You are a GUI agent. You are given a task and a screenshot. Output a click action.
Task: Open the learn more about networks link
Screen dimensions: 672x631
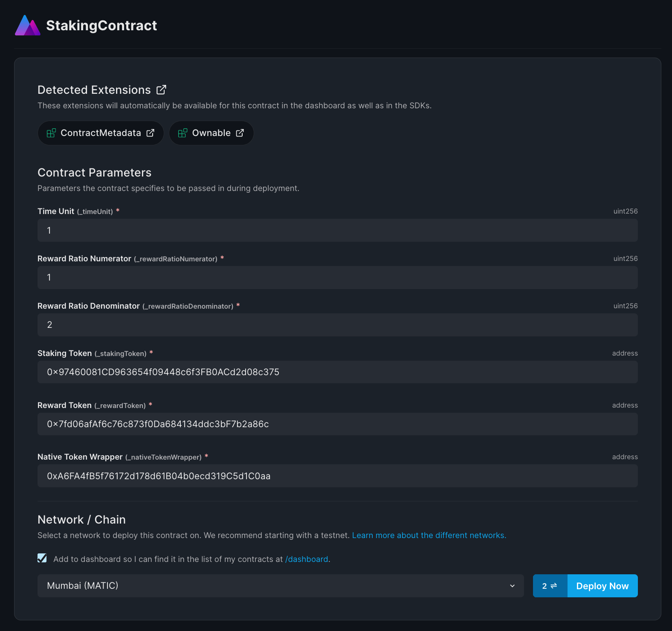tap(429, 535)
